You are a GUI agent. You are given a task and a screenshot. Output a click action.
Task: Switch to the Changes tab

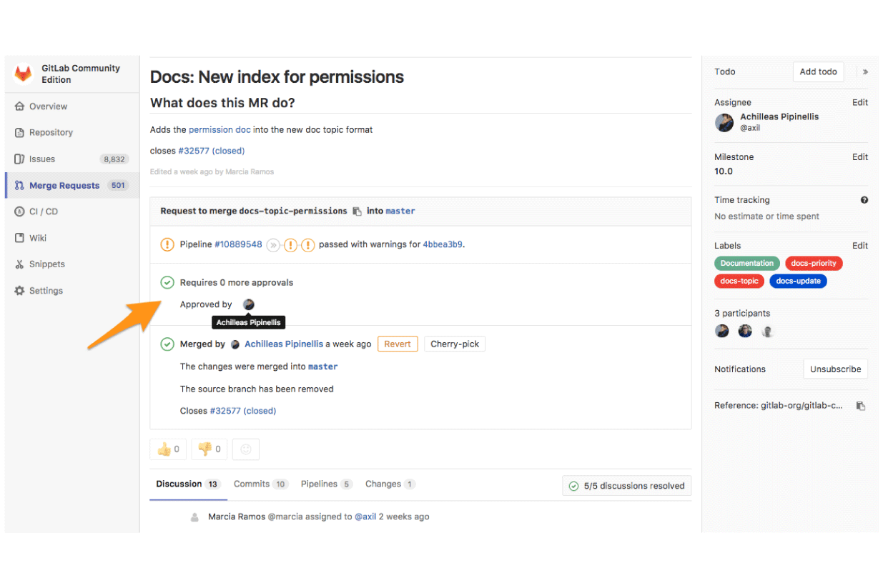(x=390, y=484)
